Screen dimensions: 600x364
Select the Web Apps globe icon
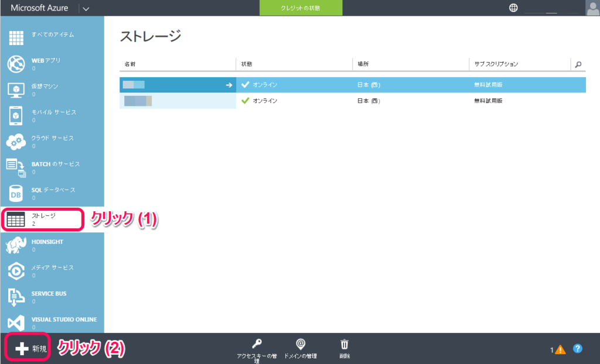point(16,64)
